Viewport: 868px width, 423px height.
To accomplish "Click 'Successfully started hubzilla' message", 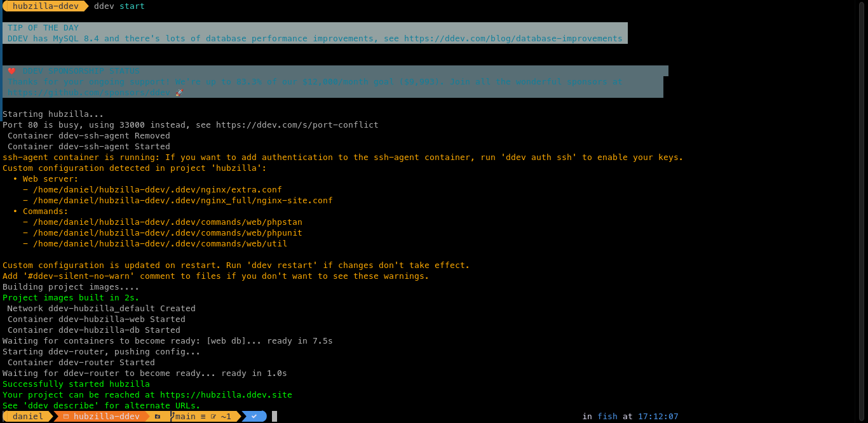I will click(76, 384).
